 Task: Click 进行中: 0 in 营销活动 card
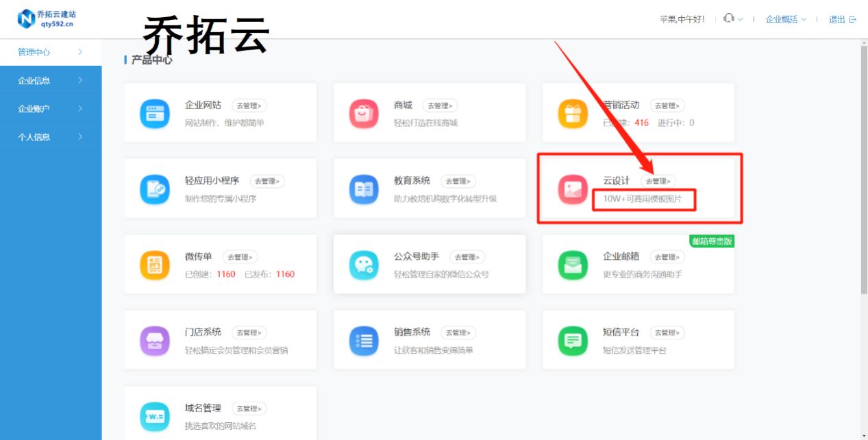pos(675,123)
